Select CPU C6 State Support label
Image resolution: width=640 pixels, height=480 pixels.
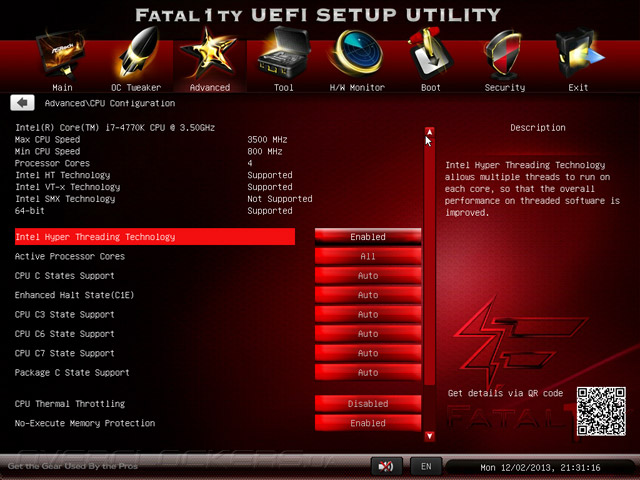tap(64, 334)
